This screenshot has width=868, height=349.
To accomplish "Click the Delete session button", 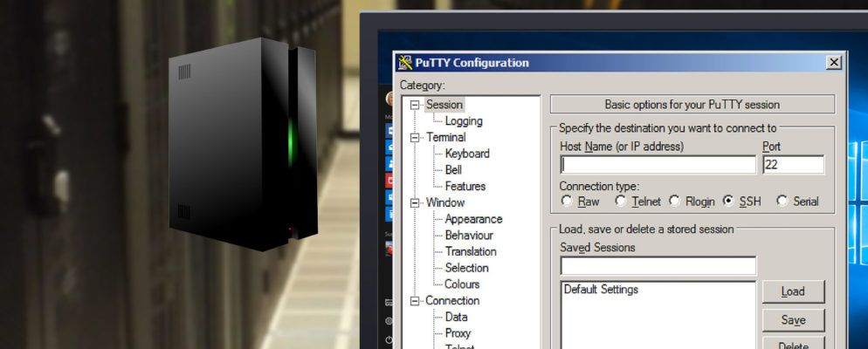I will 793,344.
